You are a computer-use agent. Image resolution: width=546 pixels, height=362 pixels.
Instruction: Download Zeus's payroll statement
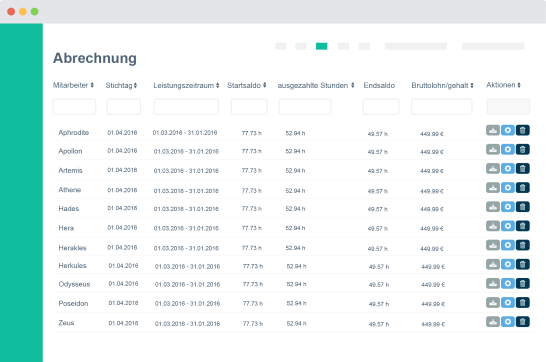click(493, 322)
